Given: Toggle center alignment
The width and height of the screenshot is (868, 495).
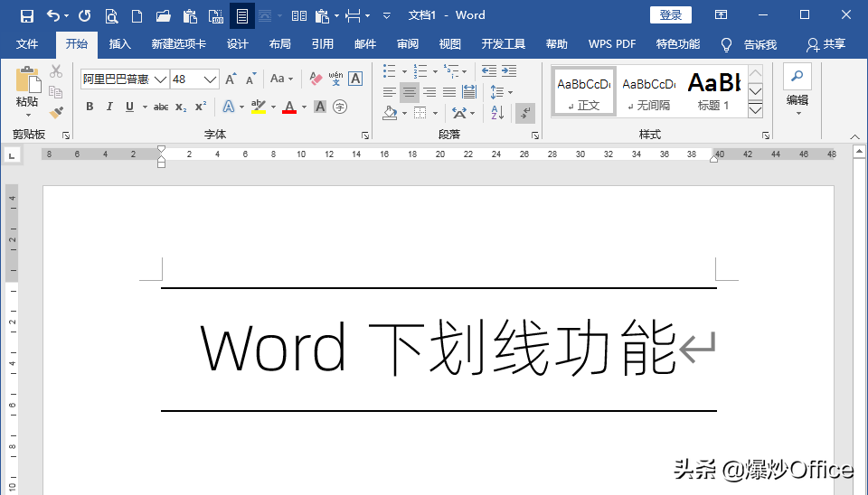Looking at the screenshot, I should [410, 92].
